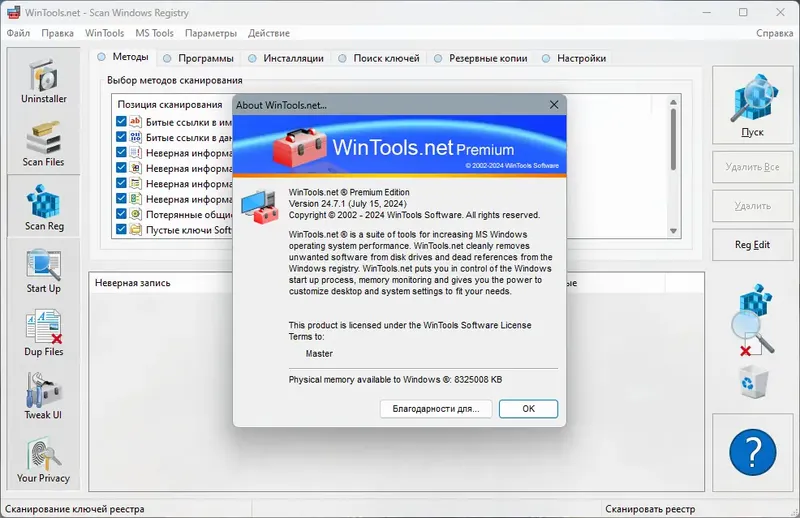Open the Справка menu
800x518 pixels.
pyautogui.click(x=774, y=33)
